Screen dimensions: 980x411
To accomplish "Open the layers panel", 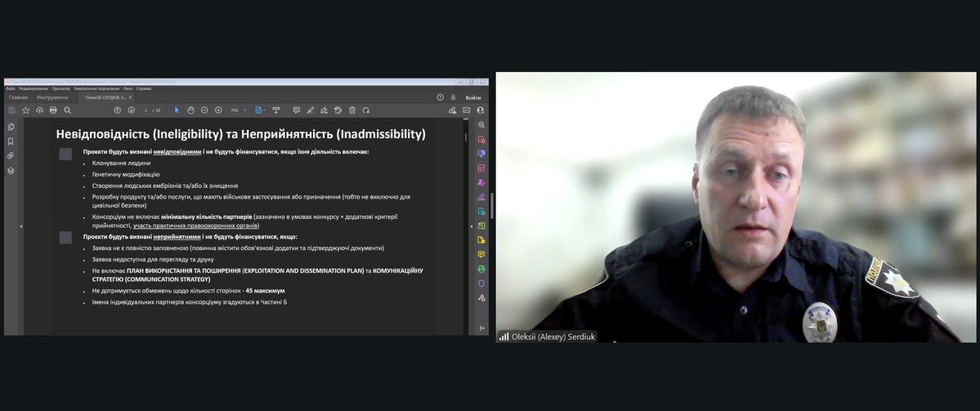I will point(11,171).
